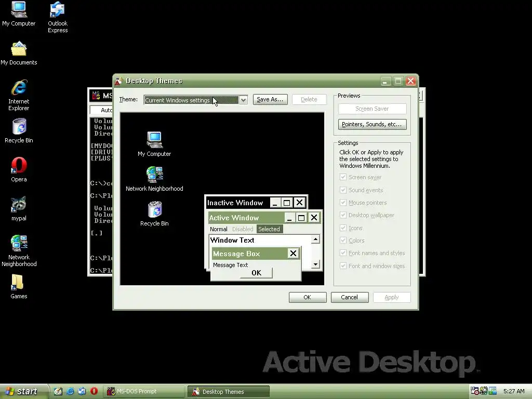The image size is (532, 399).
Task: Select the mypal raccoon desktop shortcut
Action: (18, 205)
